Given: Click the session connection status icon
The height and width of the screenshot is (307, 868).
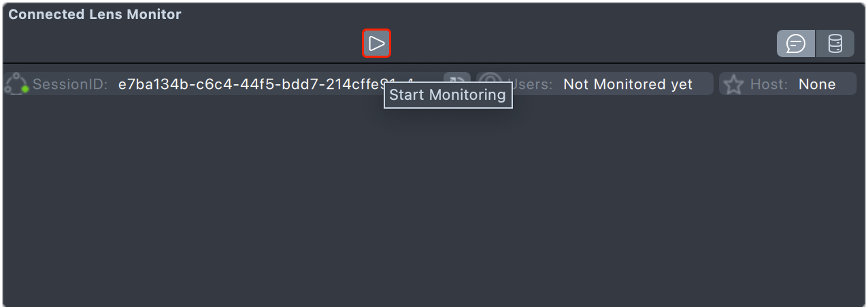Looking at the screenshot, I should 15,84.
